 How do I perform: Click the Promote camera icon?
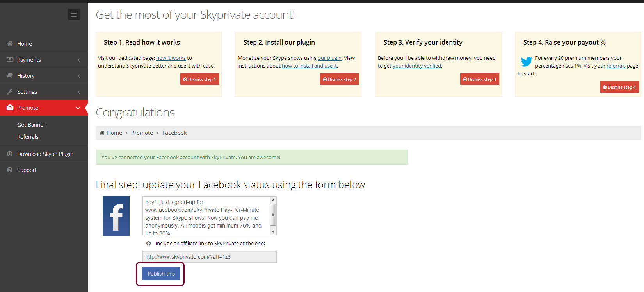pos(10,107)
